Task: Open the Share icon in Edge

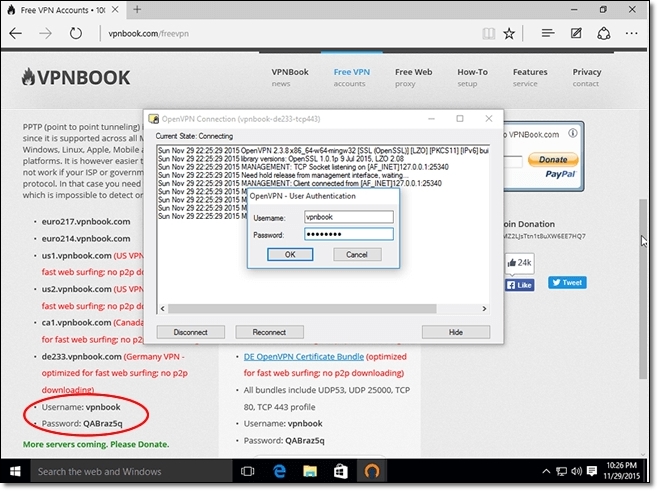Action: click(603, 34)
